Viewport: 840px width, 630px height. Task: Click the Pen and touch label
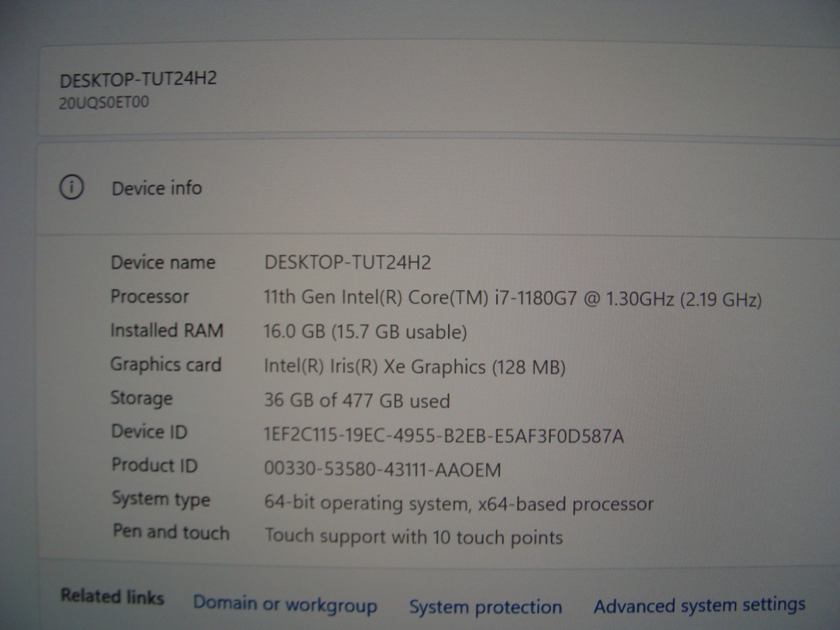171,532
